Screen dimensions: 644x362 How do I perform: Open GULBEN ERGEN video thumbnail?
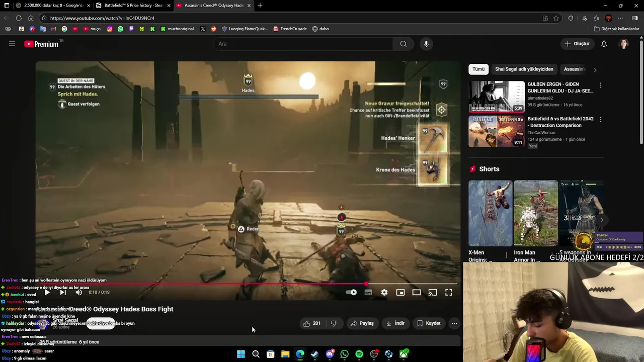pyautogui.click(x=497, y=97)
